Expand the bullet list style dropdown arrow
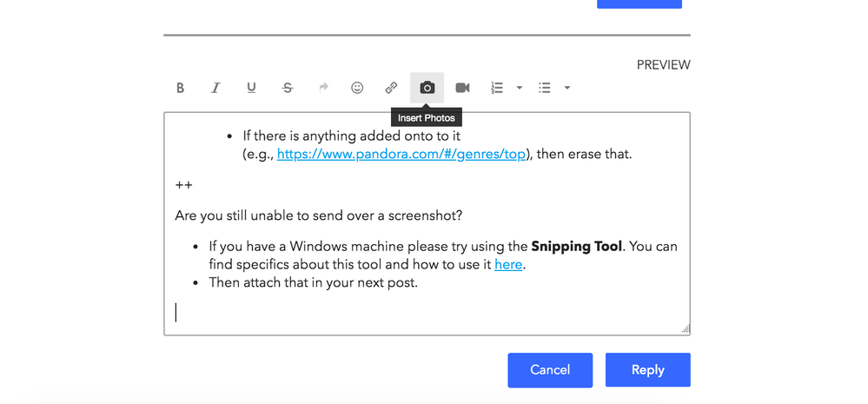This screenshot has height=404, width=868. [567, 88]
